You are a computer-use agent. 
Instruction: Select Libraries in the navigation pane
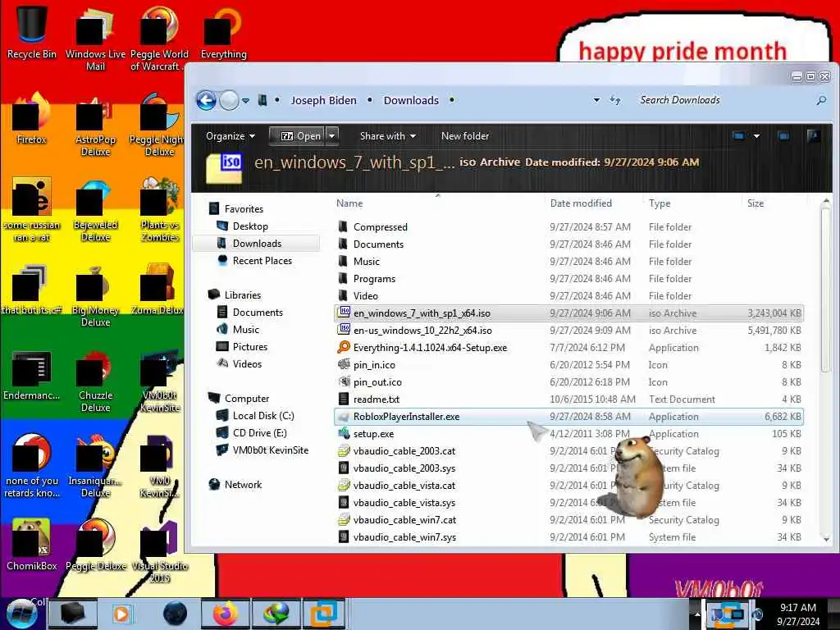tap(242, 294)
